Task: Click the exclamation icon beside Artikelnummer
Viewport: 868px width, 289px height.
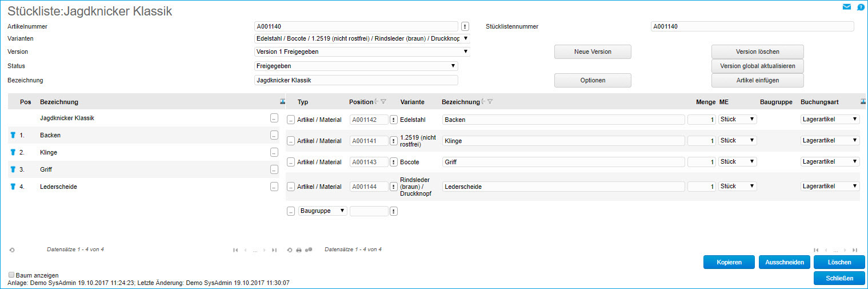Action: (x=465, y=26)
